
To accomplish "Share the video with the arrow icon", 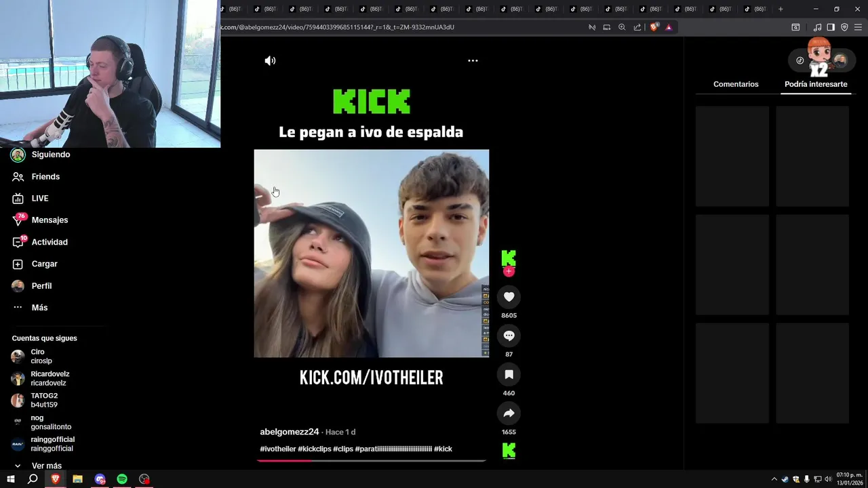I will 509,413.
